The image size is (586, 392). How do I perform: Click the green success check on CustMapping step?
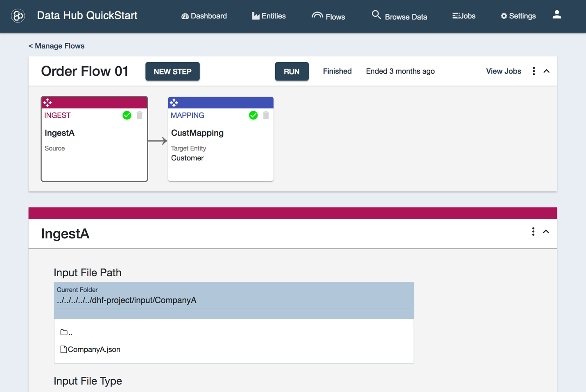(253, 115)
